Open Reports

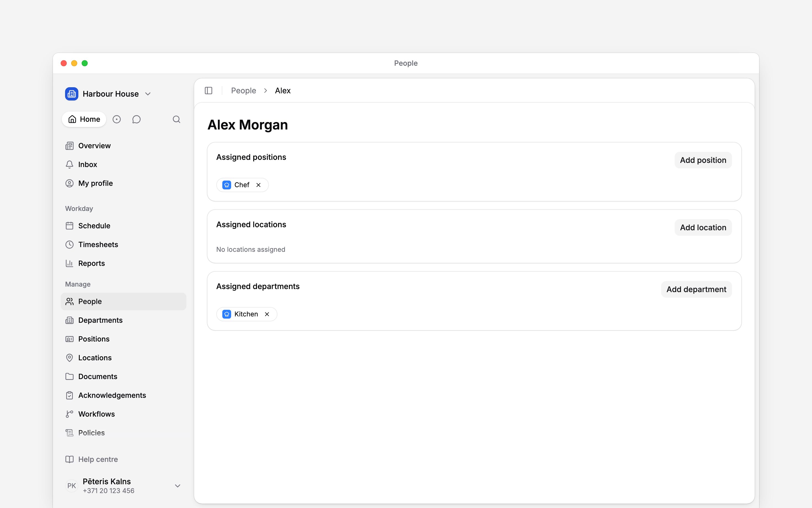coord(124,263)
